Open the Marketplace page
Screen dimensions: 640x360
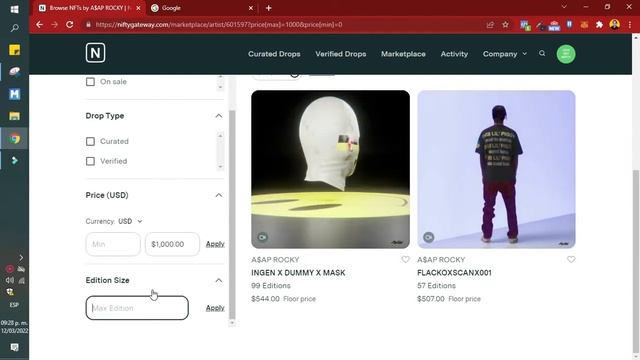[x=403, y=54]
